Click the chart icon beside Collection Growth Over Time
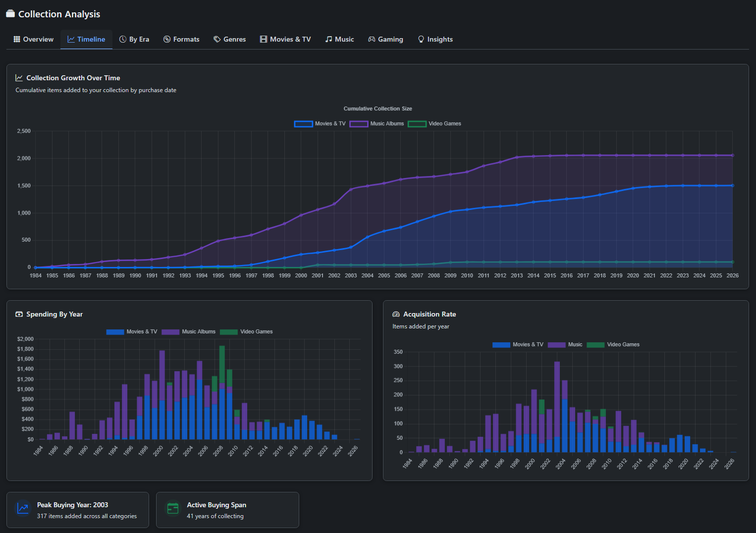 [18, 77]
